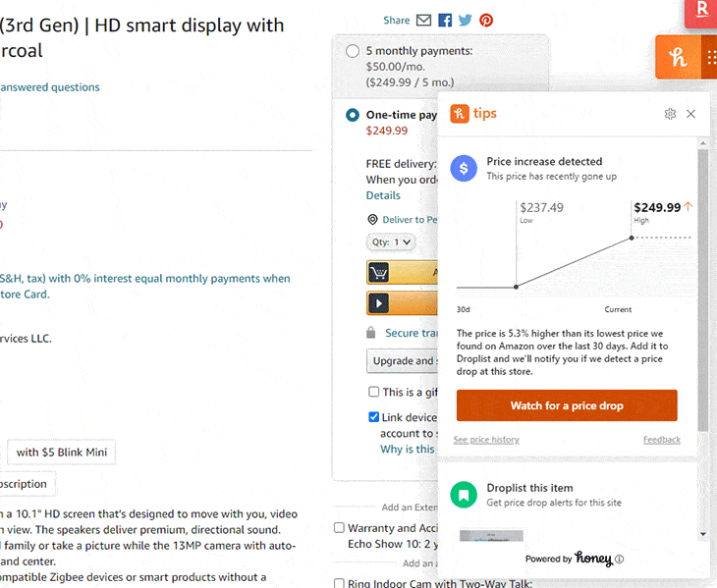Open Honey info icon next to Powered by
This screenshot has height=588, width=717.
coord(619,559)
